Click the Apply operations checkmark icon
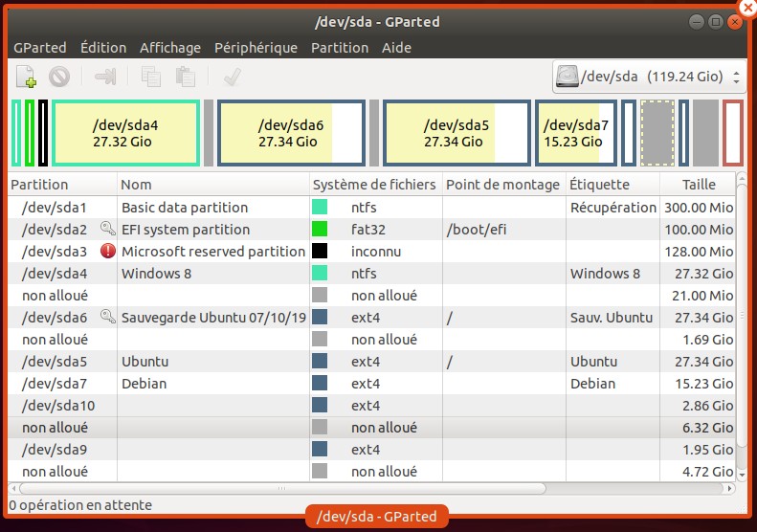The image size is (757, 532). pyautogui.click(x=233, y=77)
